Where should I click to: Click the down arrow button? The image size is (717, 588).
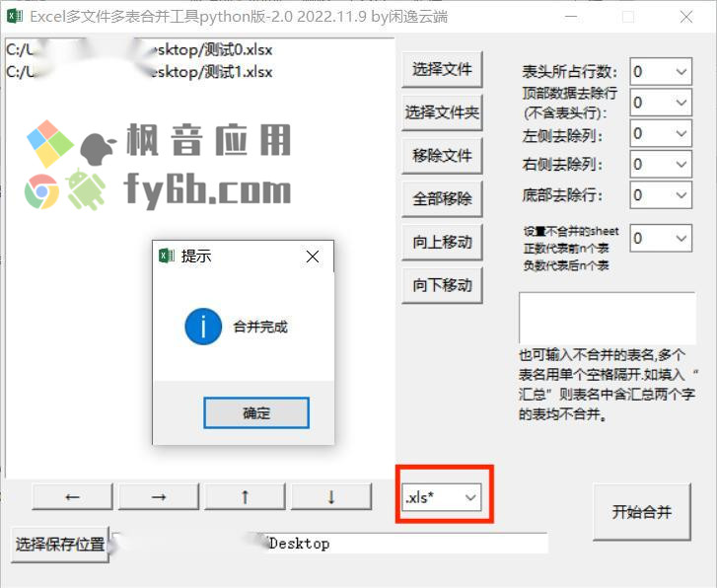331,496
